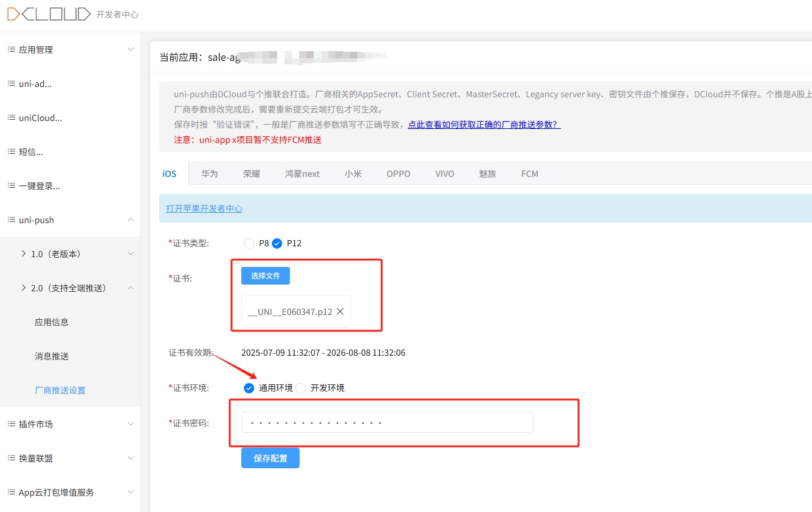Expand the 1.0（老版本）submenu chevron

tap(131, 254)
